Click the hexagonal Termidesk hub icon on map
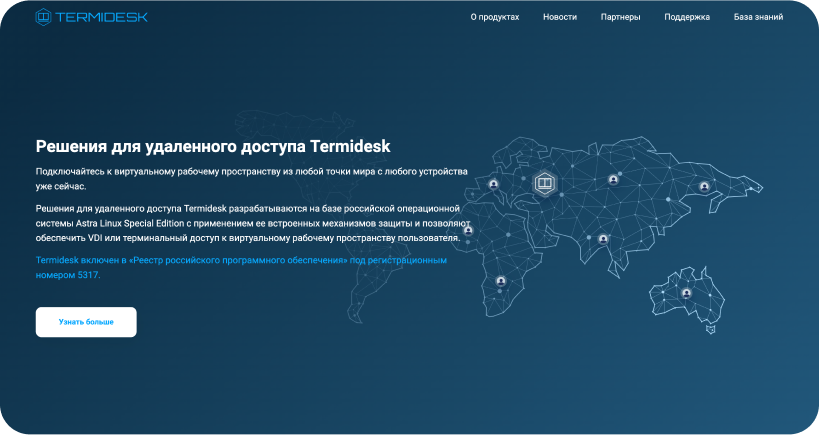The height and width of the screenshot is (435, 819). click(544, 183)
